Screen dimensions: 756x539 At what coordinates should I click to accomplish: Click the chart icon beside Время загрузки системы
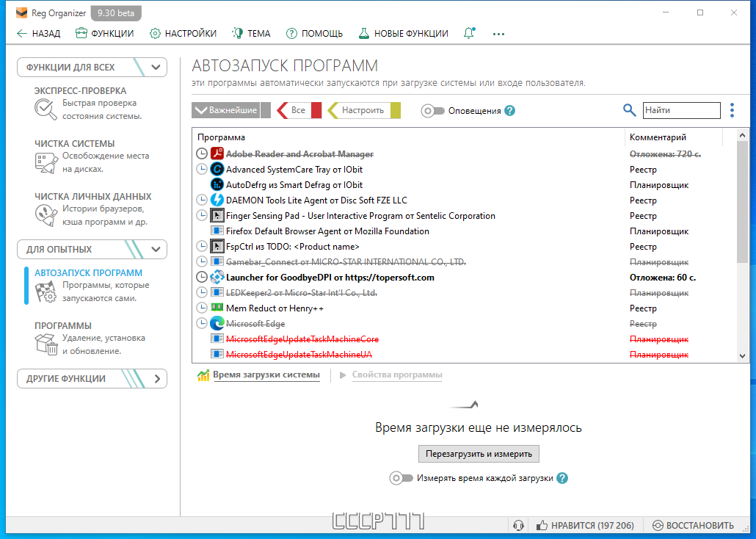[x=203, y=375]
